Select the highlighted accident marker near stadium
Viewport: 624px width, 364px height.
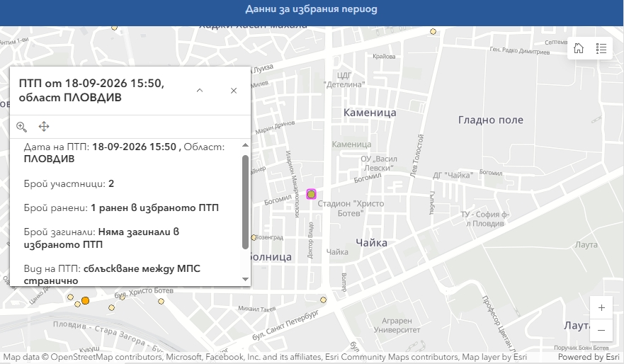pyautogui.click(x=311, y=194)
